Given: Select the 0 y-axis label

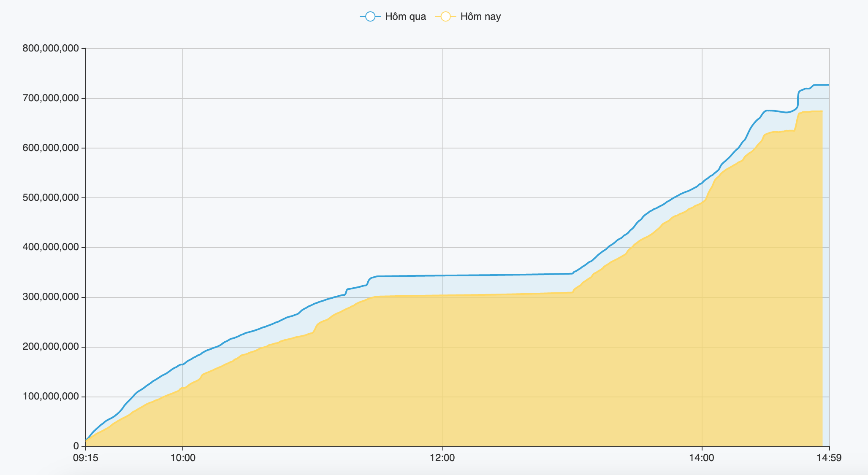Looking at the screenshot, I should click(x=76, y=446).
